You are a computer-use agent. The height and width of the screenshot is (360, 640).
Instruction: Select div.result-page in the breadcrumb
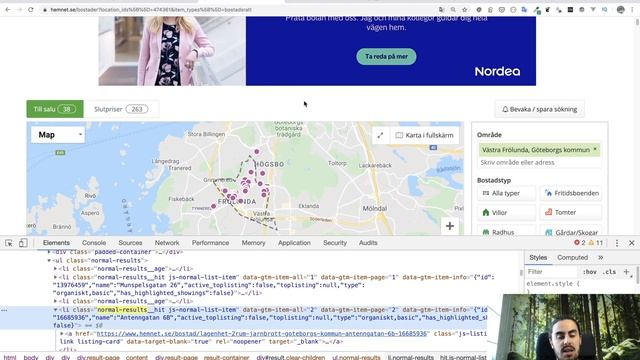[x=98, y=357]
